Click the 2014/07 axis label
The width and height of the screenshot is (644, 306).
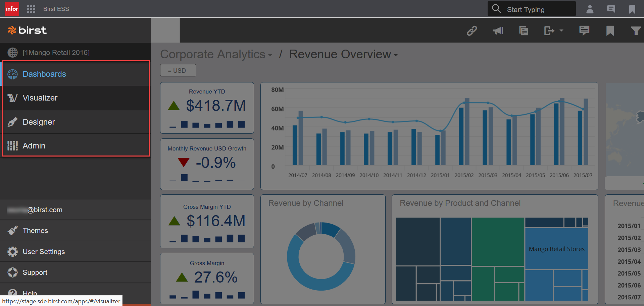[x=298, y=175]
